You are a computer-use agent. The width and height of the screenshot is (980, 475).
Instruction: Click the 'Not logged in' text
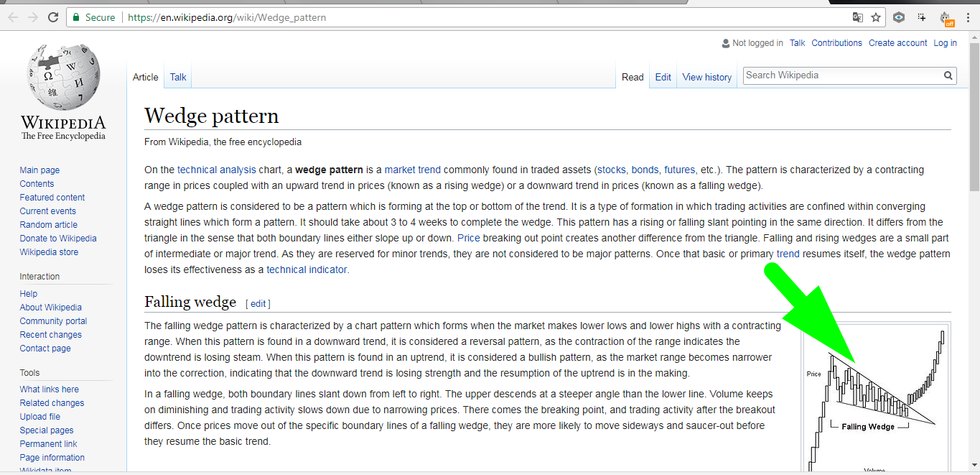point(757,43)
